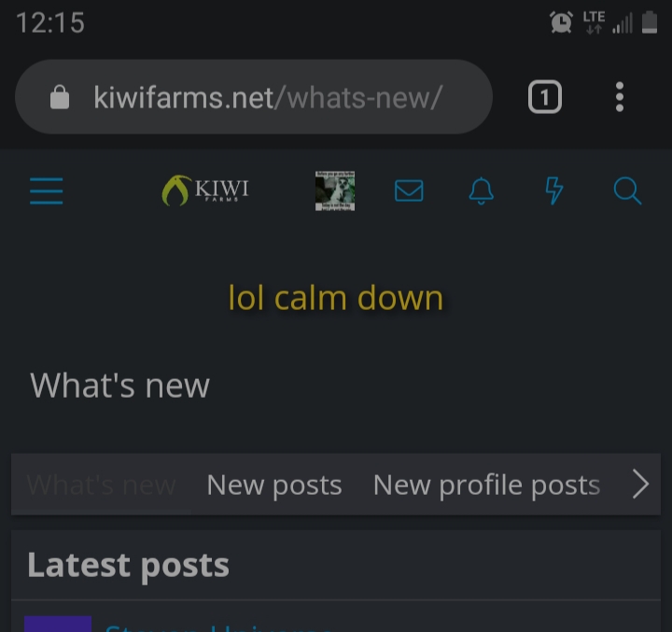Tap the alarm clock status bar icon
This screenshot has width=672, height=632.
(561, 22)
